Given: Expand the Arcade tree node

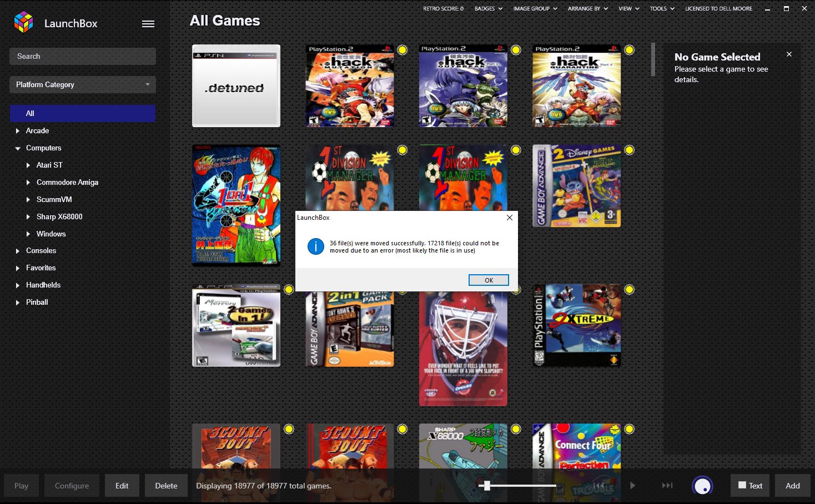Looking at the screenshot, I should pos(18,131).
